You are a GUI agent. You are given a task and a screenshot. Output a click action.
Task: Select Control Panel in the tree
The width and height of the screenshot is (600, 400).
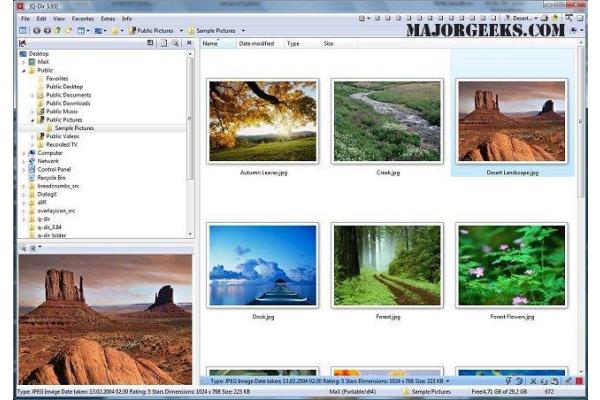click(54, 170)
